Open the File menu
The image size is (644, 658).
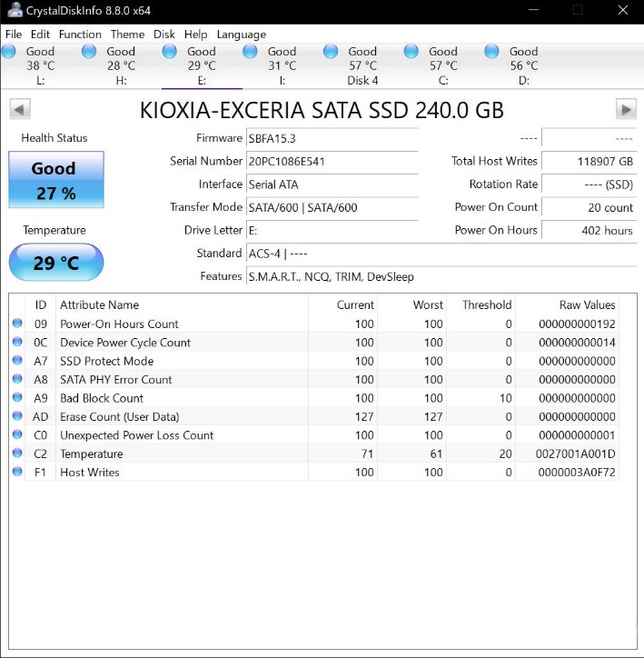[x=14, y=35]
